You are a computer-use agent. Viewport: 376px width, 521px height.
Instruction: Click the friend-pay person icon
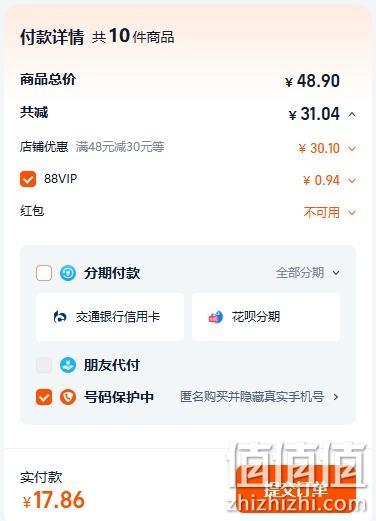pos(68,365)
